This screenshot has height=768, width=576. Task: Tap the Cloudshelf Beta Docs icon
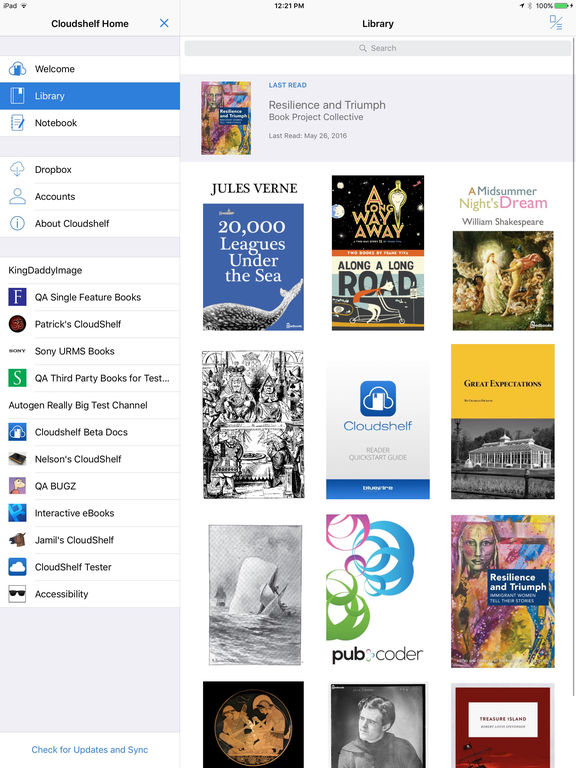(17, 432)
